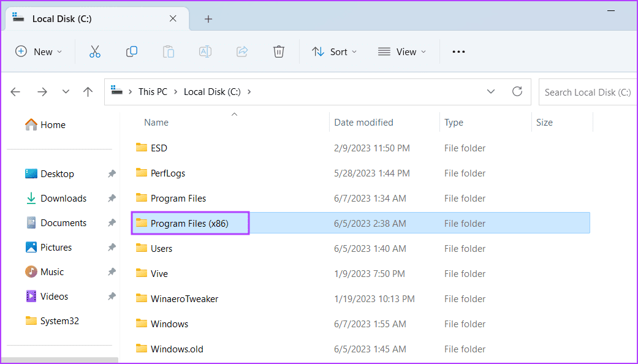
Task: Click the 1/9/2023 7:50 PM date cell
Action: [370, 274]
